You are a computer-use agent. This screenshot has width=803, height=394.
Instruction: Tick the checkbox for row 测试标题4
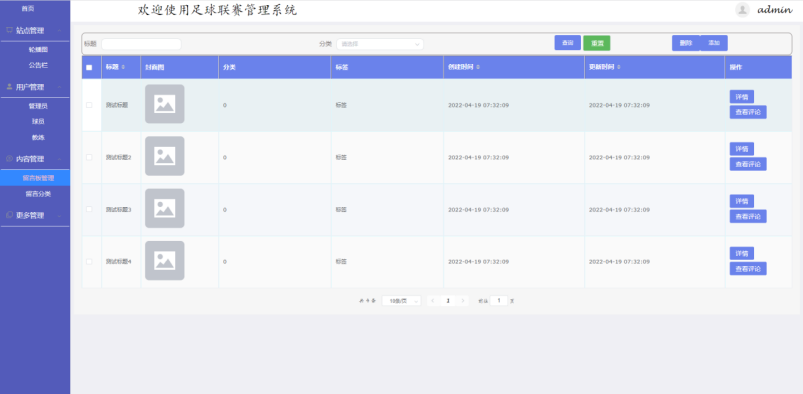[x=89, y=262]
